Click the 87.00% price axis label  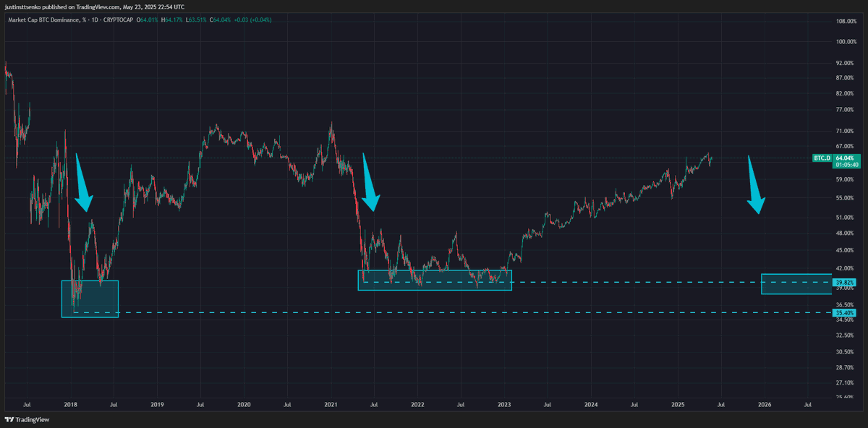(845, 77)
